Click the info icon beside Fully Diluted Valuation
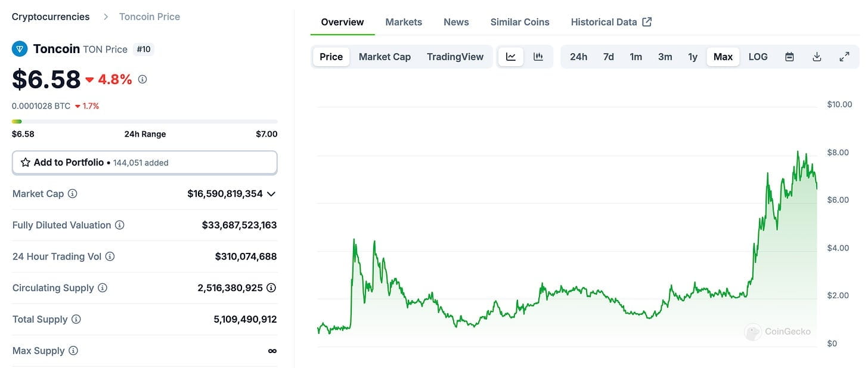This screenshot has height=368, width=868. [119, 225]
